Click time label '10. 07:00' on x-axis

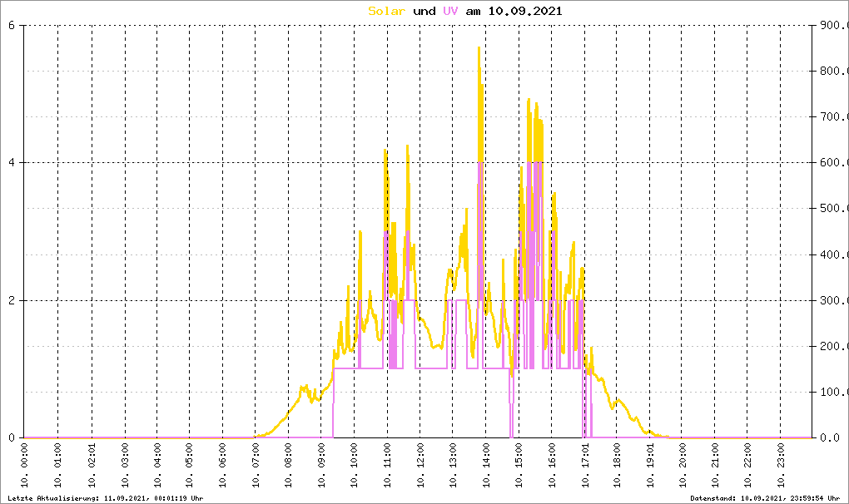[256, 465]
